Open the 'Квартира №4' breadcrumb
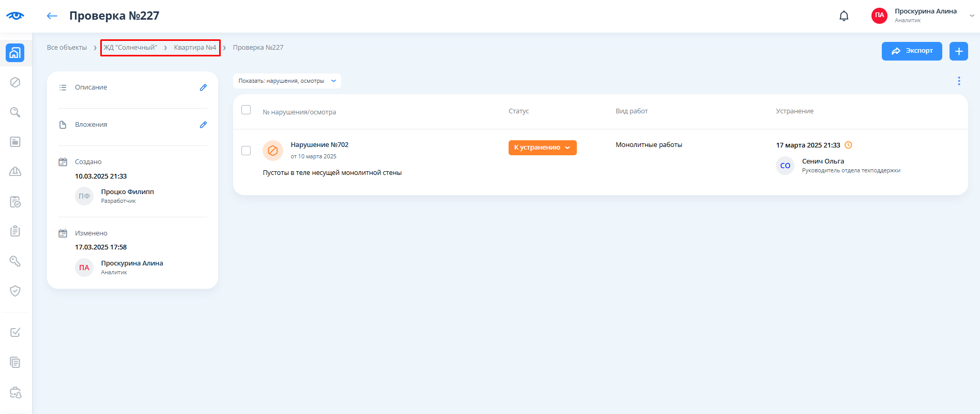This screenshot has height=414, width=980. tap(195, 48)
